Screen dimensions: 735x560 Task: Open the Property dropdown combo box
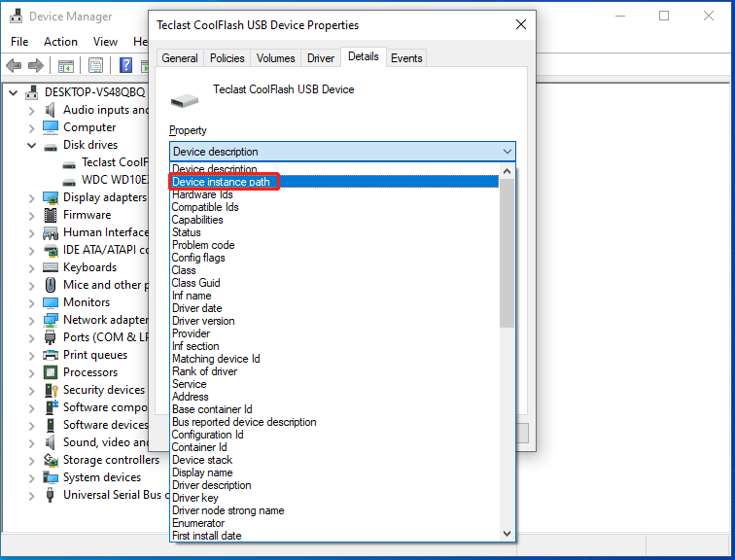click(342, 152)
